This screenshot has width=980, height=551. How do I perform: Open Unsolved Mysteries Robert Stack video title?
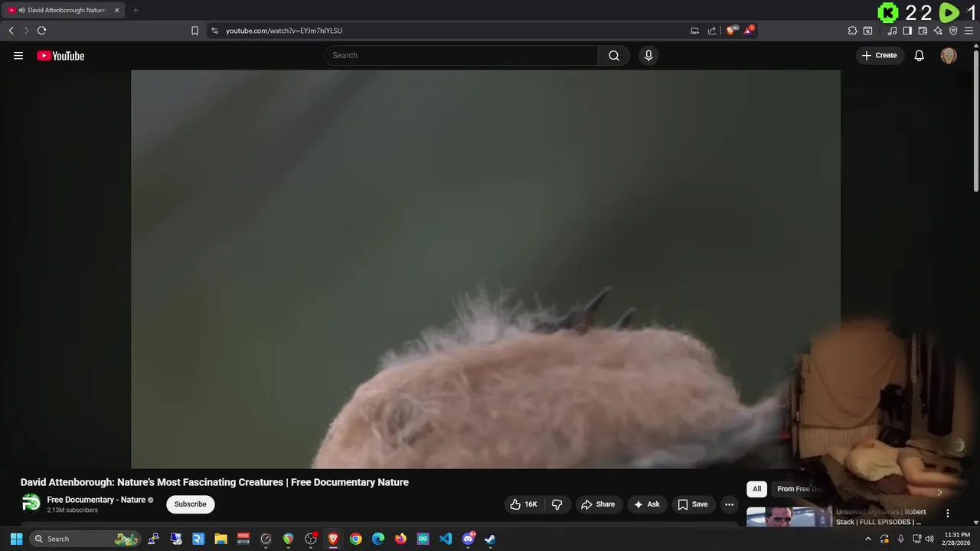coord(881,517)
